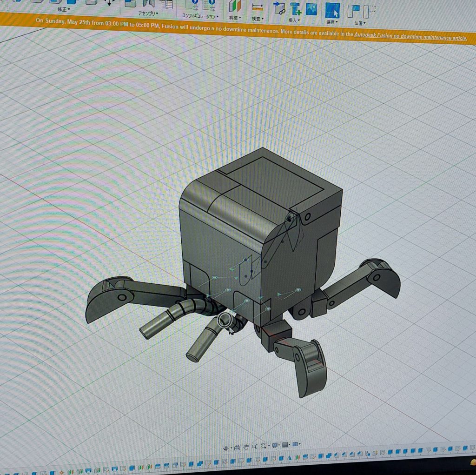Image resolution: width=476 pixels, height=475 pixels.
Task: Click the insert image canvas icon
Action: pos(311,9)
